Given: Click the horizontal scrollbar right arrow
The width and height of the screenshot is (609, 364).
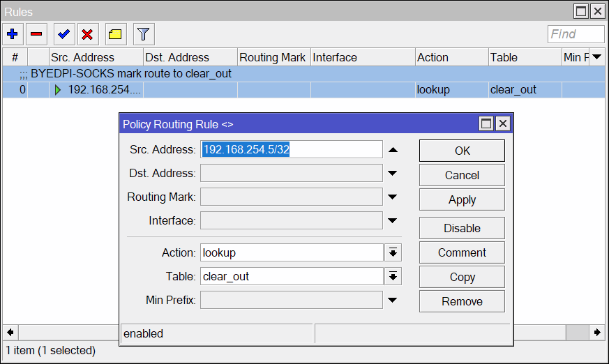Looking at the screenshot, I should point(597,333).
